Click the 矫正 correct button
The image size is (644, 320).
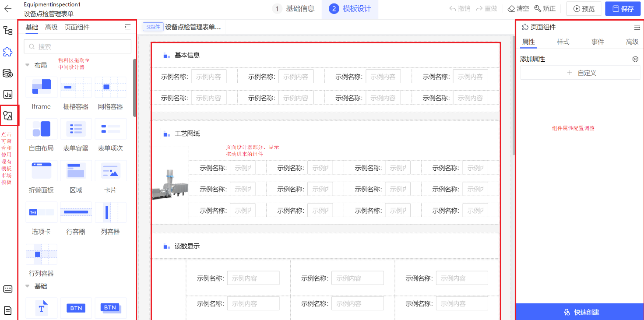[545, 9]
